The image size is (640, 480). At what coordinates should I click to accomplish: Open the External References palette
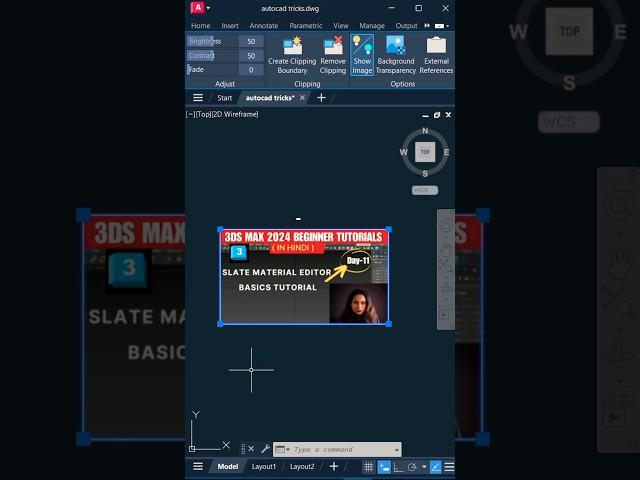[x=436, y=55]
